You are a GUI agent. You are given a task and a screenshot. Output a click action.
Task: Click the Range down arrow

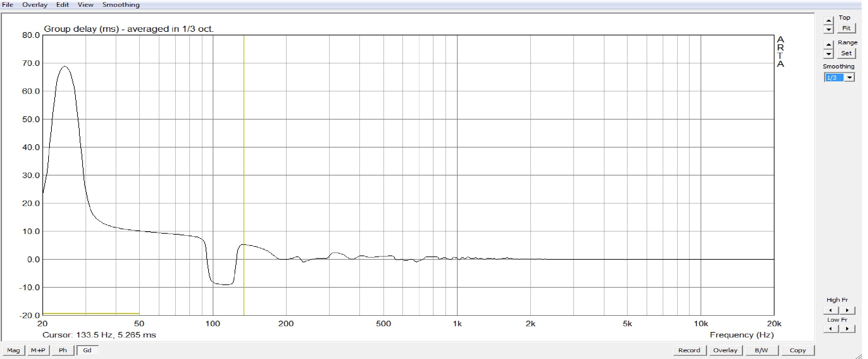(828, 54)
